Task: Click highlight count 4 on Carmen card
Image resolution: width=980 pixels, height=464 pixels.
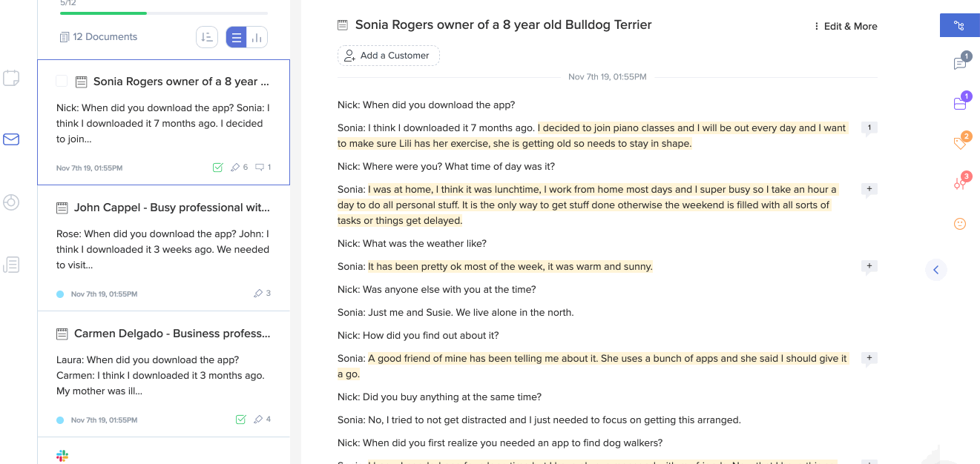Action: [262, 420]
